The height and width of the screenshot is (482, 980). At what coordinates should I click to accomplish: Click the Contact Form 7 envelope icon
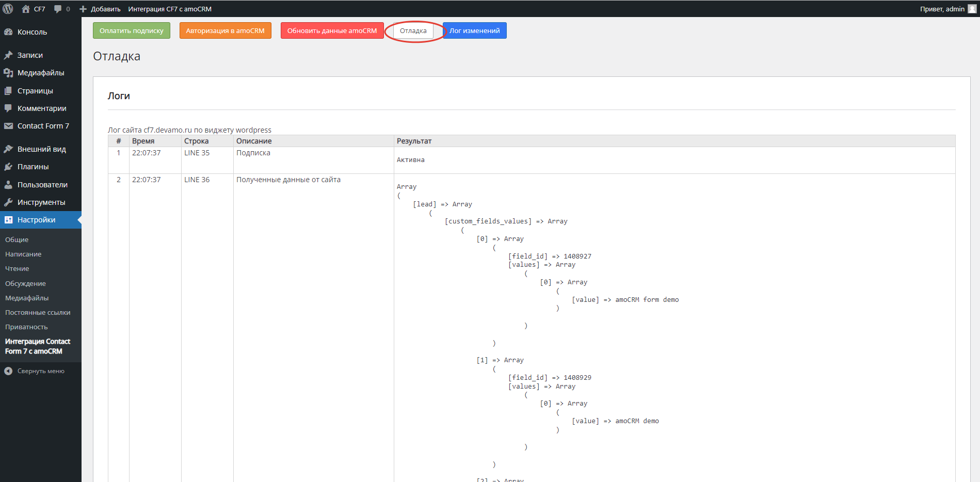tap(8, 126)
